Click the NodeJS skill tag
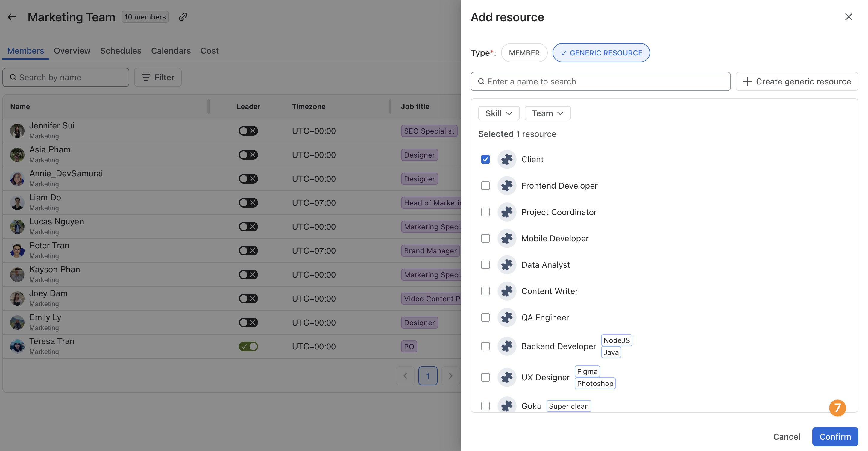The image size is (868, 451). click(616, 340)
